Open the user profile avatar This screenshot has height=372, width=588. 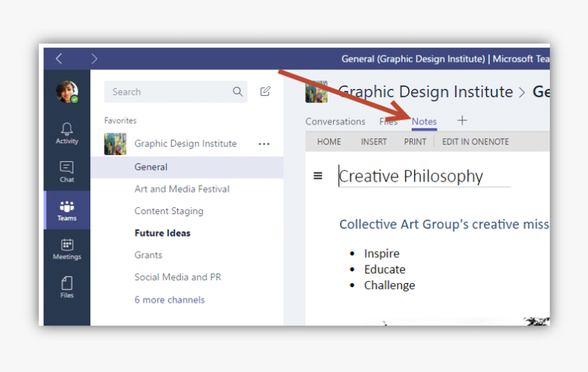tap(67, 92)
